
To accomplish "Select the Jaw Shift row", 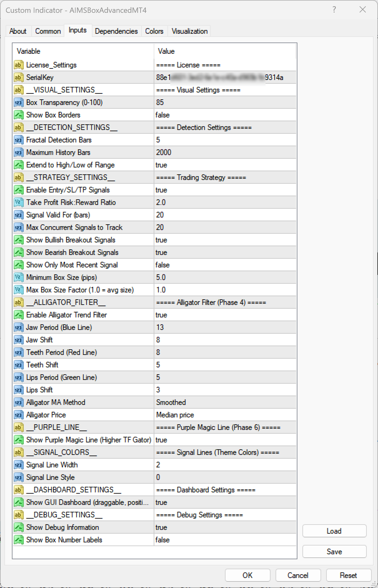I will point(155,340).
